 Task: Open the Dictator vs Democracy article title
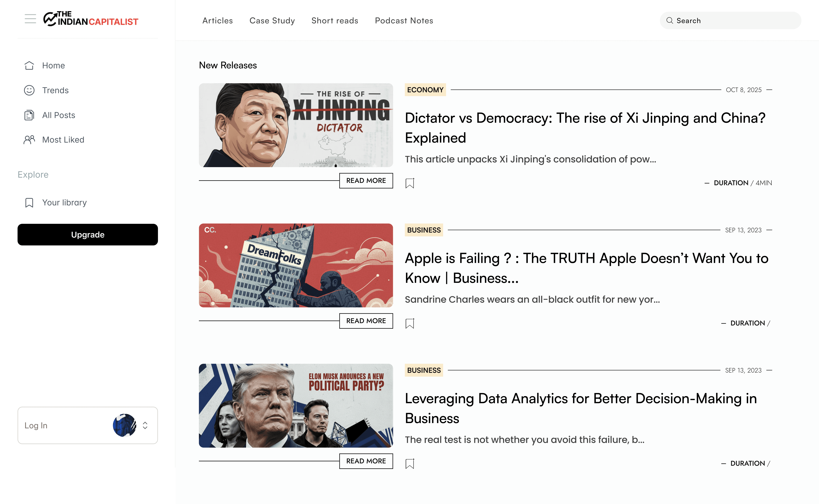click(585, 128)
